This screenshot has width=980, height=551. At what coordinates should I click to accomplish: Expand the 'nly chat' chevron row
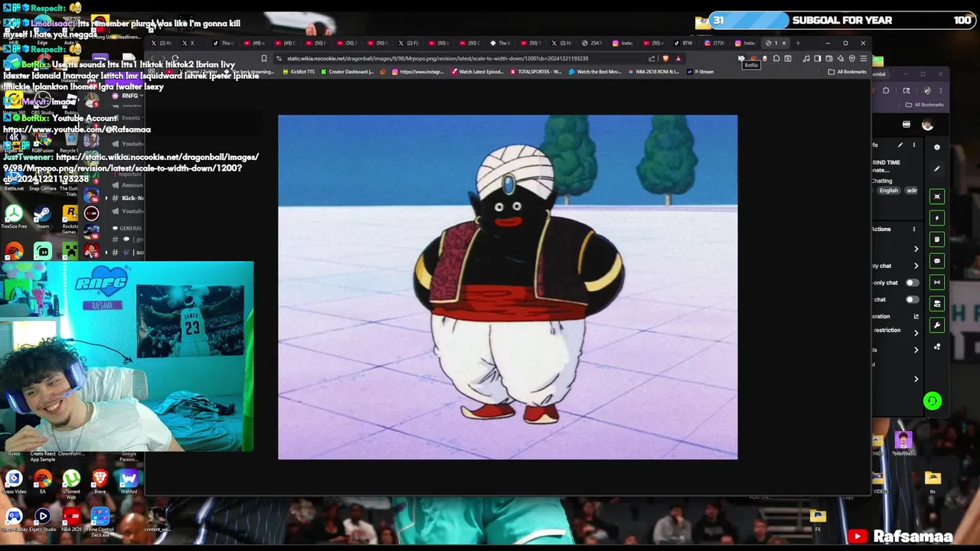point(916,266)
